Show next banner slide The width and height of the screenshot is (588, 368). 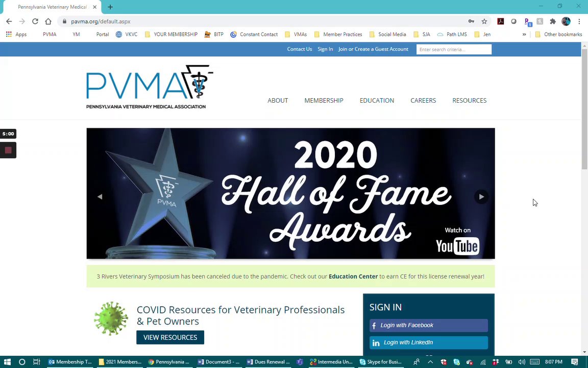coord(481,197)
